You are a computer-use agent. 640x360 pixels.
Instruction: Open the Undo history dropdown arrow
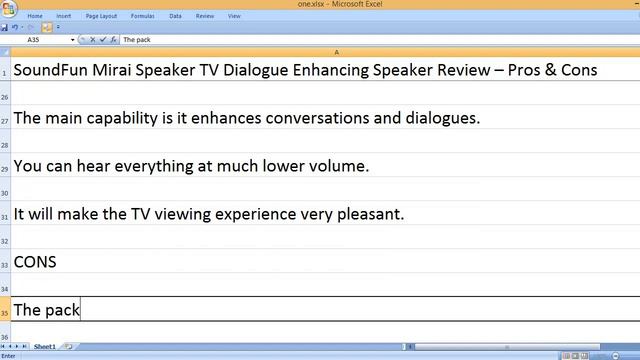point(22,27)
